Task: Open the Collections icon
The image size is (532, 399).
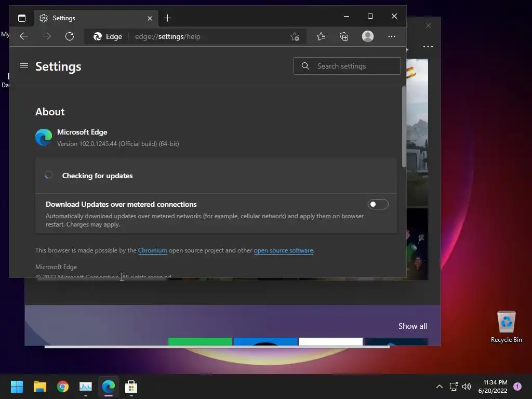Action: pyautogui.click(x=344, y=36)
